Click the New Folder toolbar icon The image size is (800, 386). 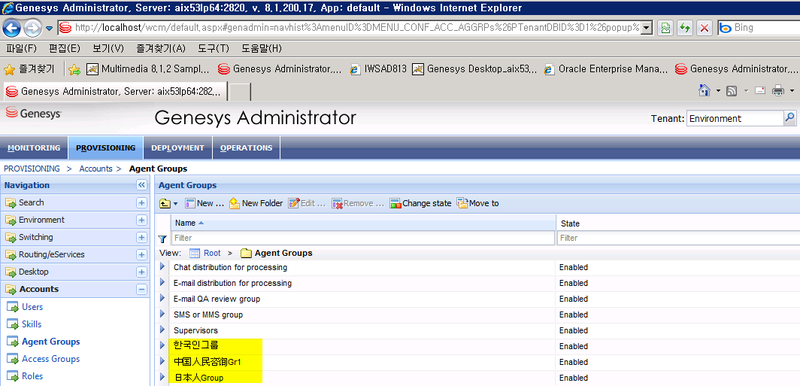234,203
